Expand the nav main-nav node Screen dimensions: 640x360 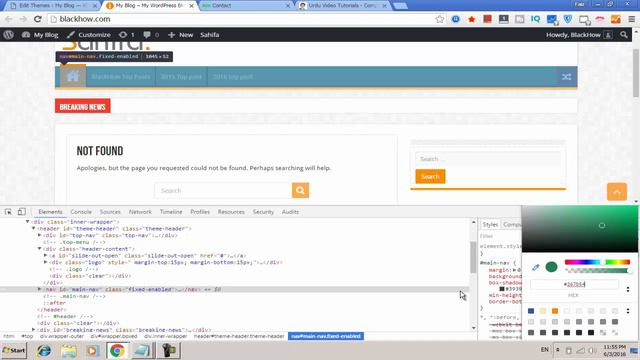pyautogui.click(x=40, y=289)
